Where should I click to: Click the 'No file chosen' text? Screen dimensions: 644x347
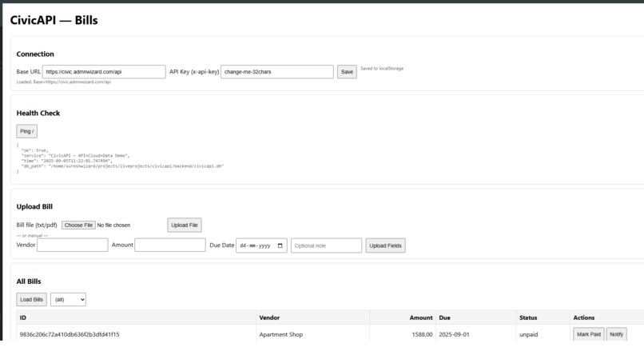(113, 225)
